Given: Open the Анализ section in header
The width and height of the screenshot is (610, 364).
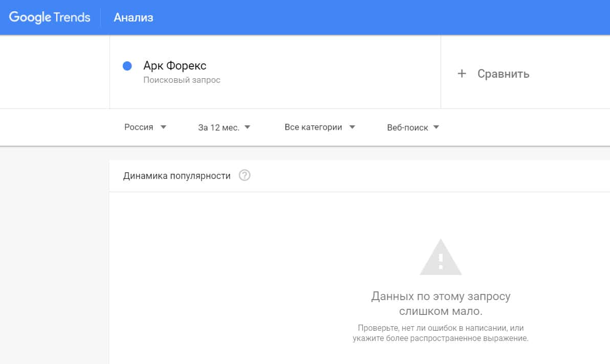Looking at the screenshot, I should point(133,18).
